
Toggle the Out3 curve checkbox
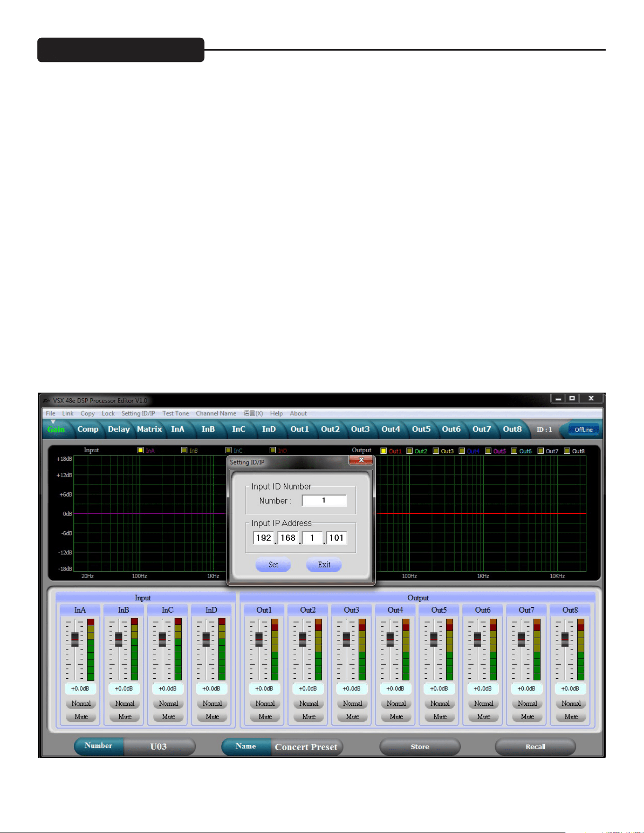click(436, 451)
